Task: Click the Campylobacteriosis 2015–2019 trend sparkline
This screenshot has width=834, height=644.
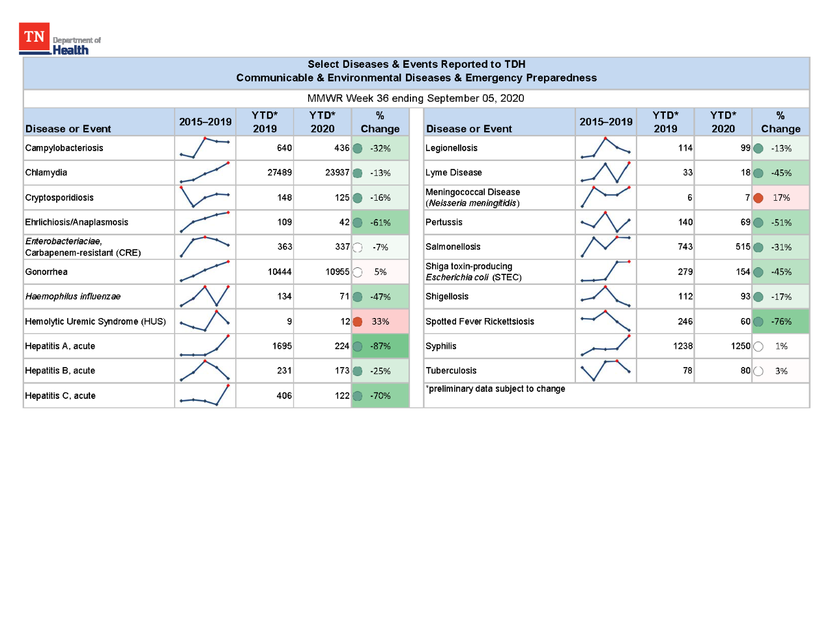Action: coord(205,148)
